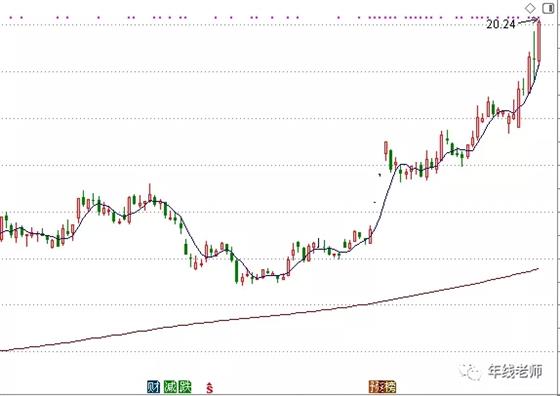
Task: Click the diamond icon at top right
Action: [x=530, y=8]
